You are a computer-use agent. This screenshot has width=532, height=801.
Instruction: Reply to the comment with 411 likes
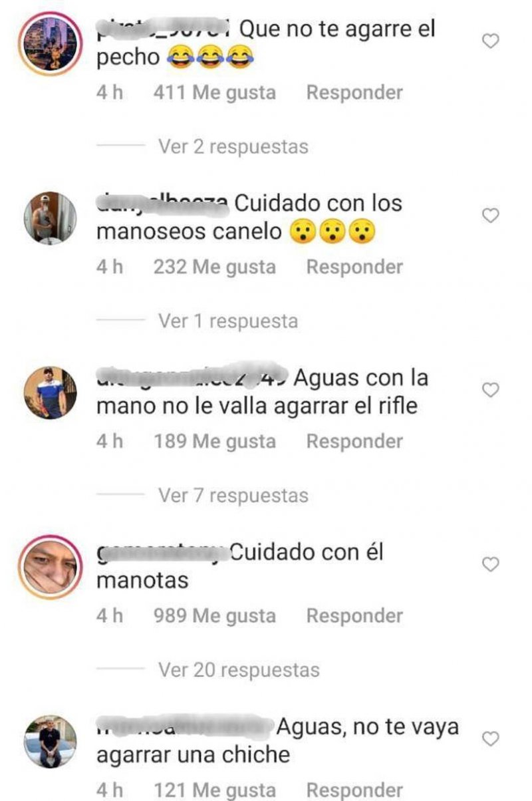(354, 92)
